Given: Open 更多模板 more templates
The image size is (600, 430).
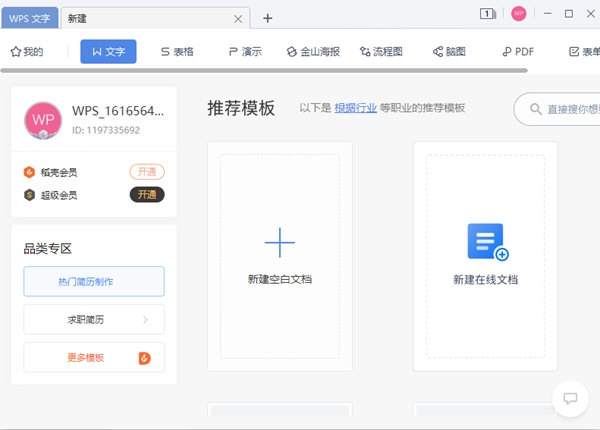Looking at the screenshot, I should coord(94,357).
